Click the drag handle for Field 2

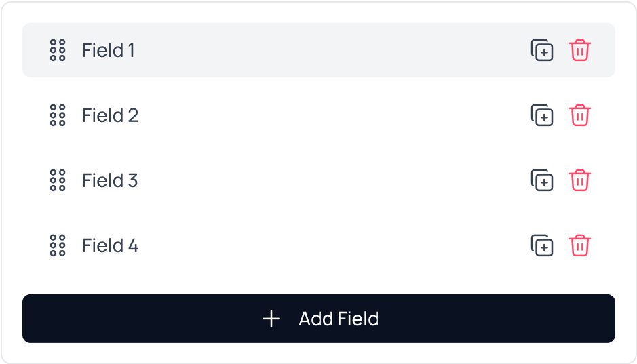58,115
